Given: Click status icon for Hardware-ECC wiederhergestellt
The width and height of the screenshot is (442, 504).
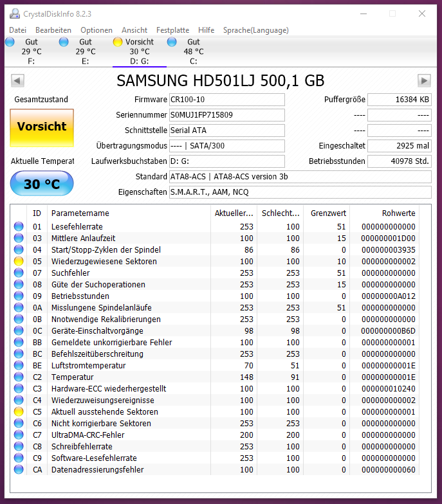Looking at the screenshot, I should pyautogui.click(x=19, y=388).
